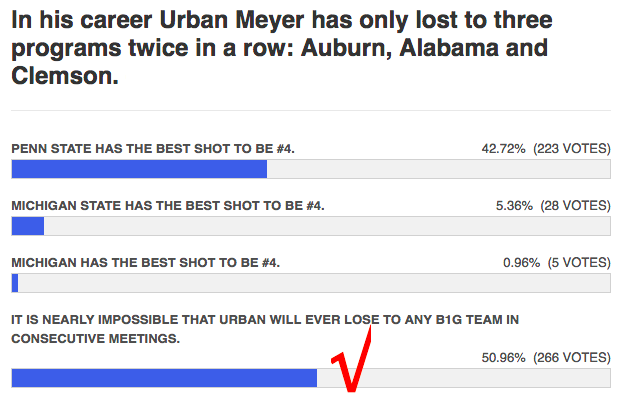Image resolution: width=621 pixels, height=401 pixels.
Task: Click the 28 votes count
Action: pyautogui.click(x=576, y=206)
